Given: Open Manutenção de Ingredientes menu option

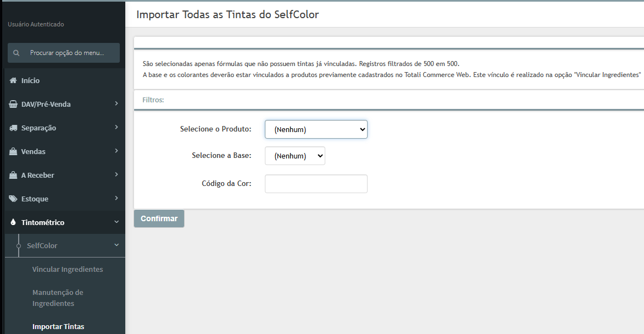Looking at the screenshot, I should point(58,298).
